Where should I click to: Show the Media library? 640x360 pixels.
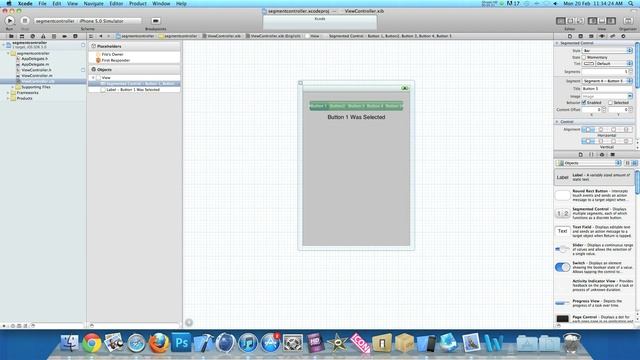pyautogui.click(x=612, y=155)
